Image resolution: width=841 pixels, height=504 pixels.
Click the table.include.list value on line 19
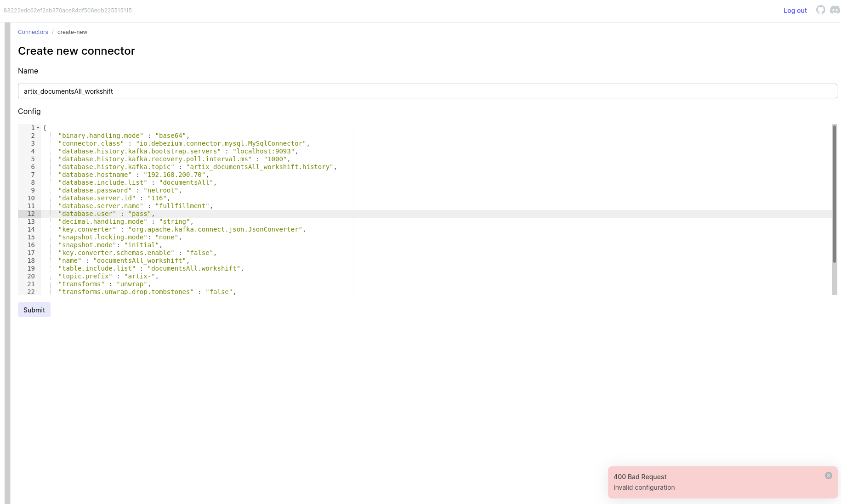pyautogui.click(x=194, y=268)
